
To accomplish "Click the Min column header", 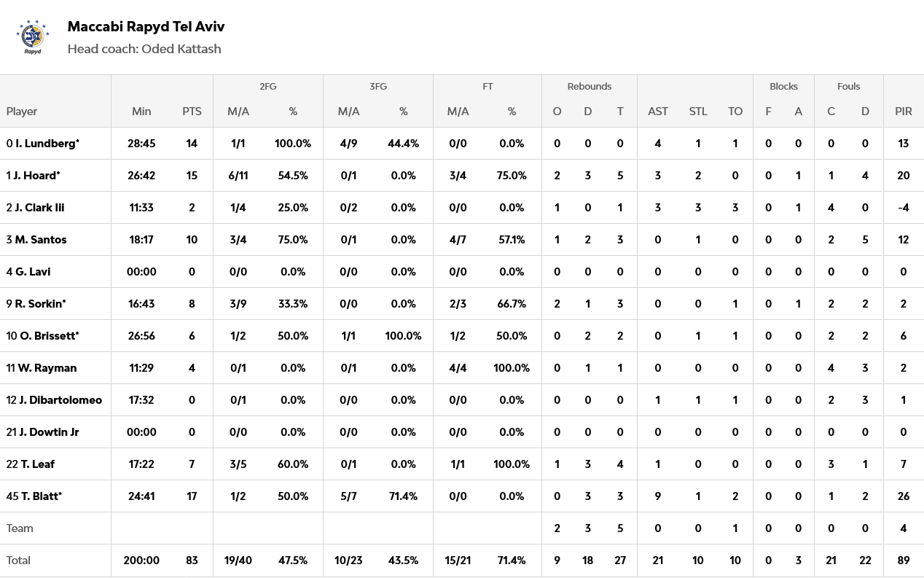I will click(141, 112).
